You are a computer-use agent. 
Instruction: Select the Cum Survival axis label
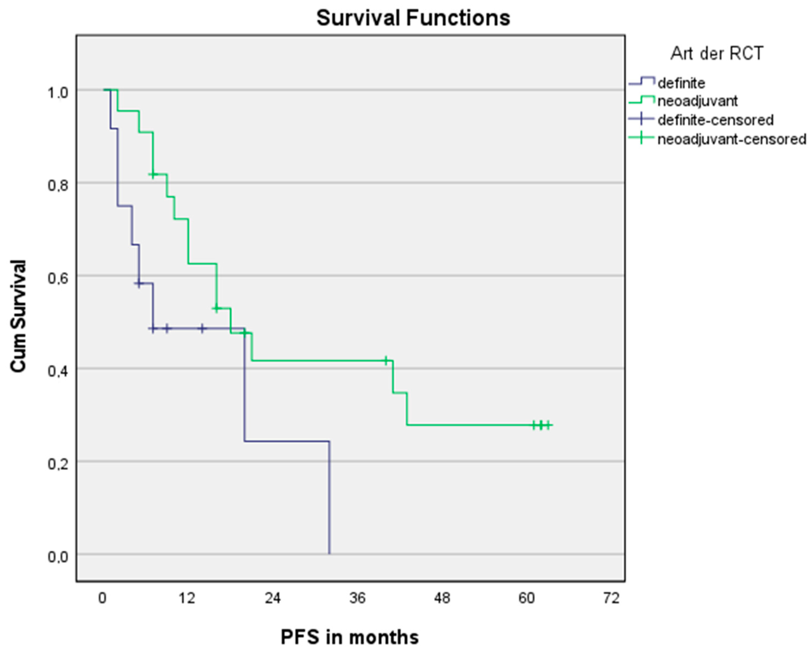18,316
